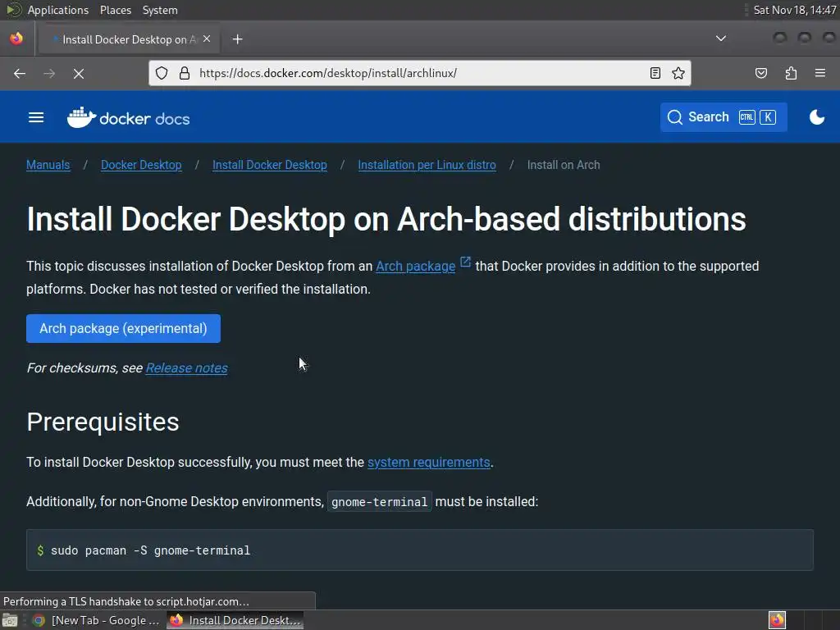The image size is (840, 630).
Task: Open the Release notes link
Action: click(x=186, y=368)
